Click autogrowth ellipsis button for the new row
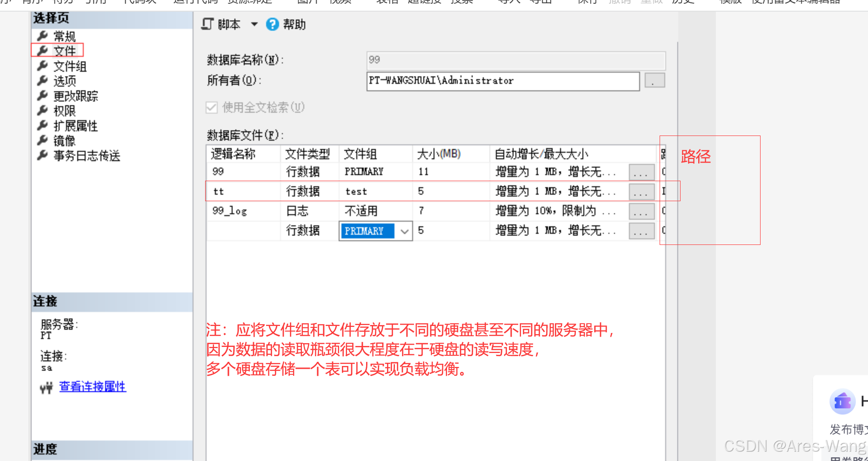The width and height of the screenshot is (868, 461). [641, 230]
